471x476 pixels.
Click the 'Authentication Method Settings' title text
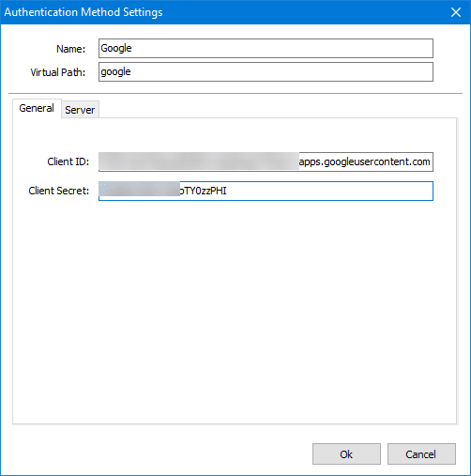[84, 12]
